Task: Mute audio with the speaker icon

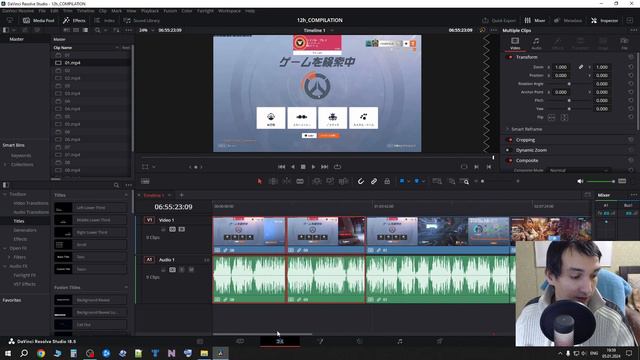Action: tap(580, 181)
